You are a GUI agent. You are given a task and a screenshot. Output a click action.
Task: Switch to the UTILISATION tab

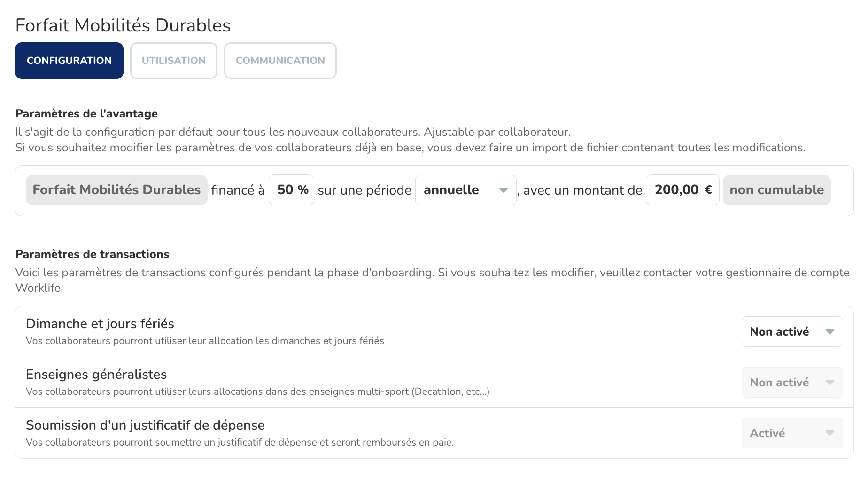point(173,61)
